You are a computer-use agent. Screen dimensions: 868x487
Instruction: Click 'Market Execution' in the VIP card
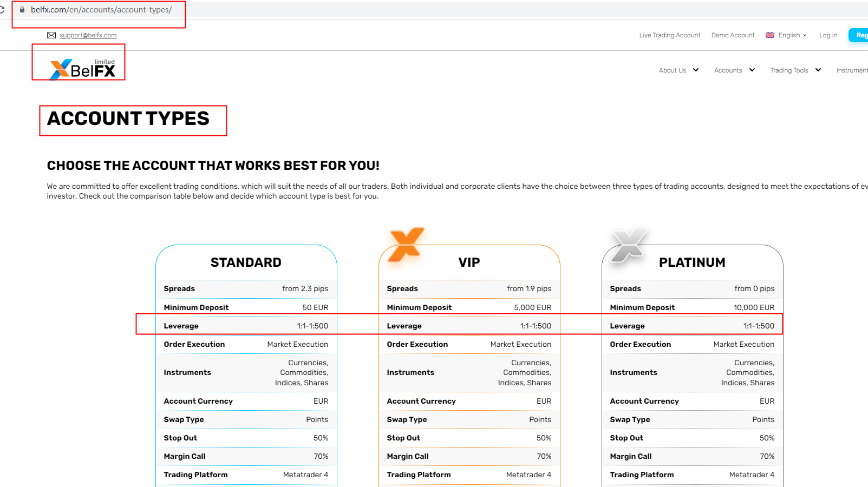tap(521, 344)
